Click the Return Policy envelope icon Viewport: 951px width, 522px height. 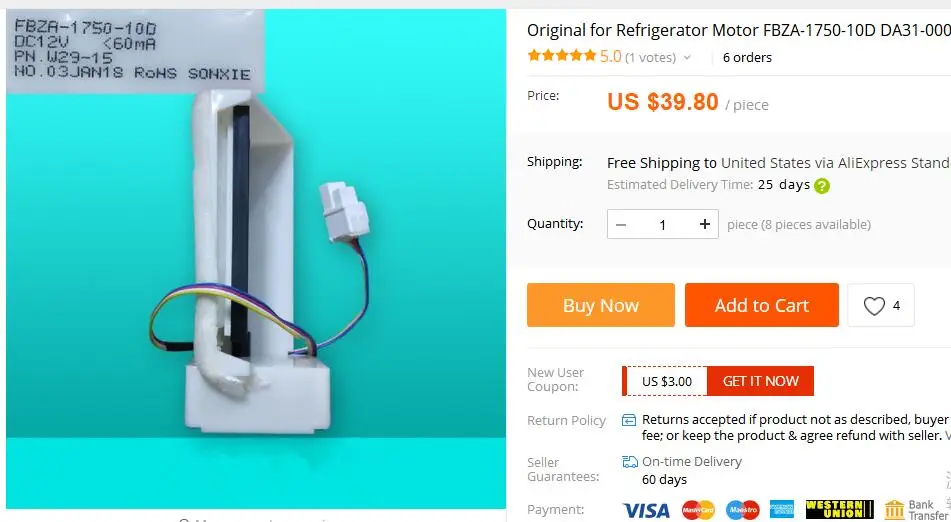[x=629, y=420]
